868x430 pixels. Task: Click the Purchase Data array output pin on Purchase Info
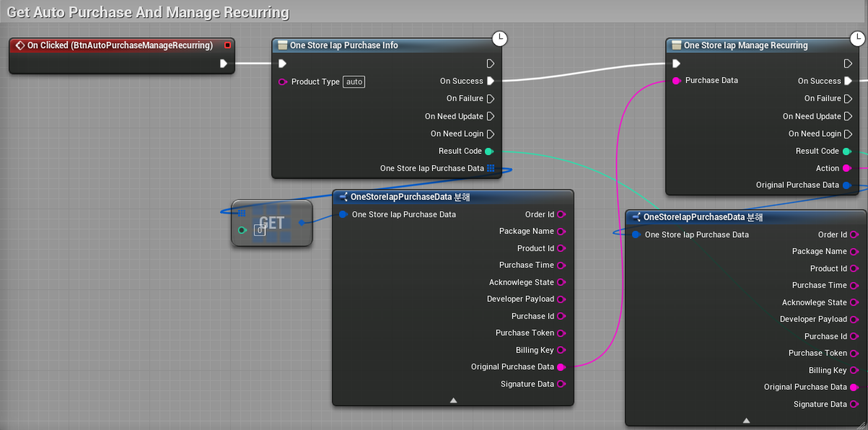491,169
